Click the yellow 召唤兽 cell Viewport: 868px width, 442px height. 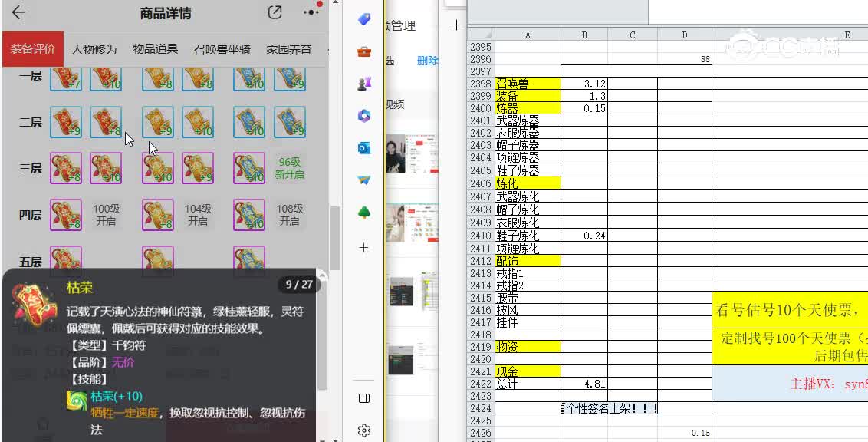(528, 84)
